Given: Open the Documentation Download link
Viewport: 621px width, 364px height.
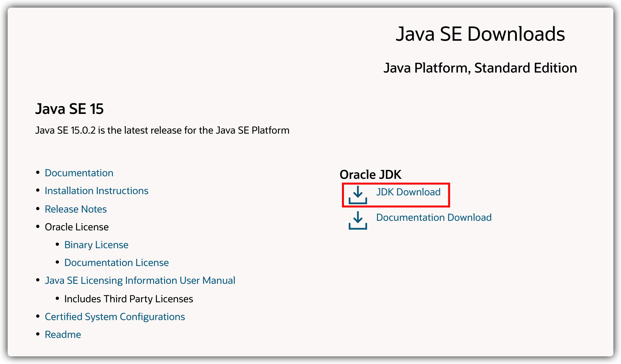Looking at the screenshot, I should click(434, 217).
